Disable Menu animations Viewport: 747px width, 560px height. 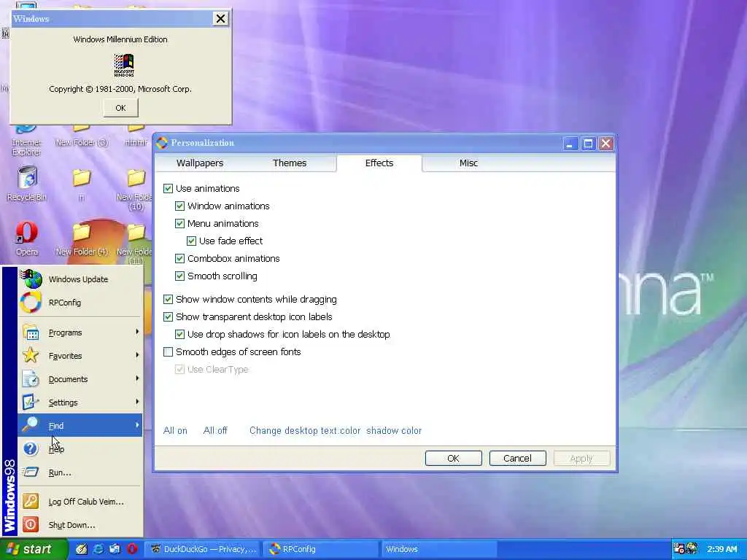tap(179, 224)
